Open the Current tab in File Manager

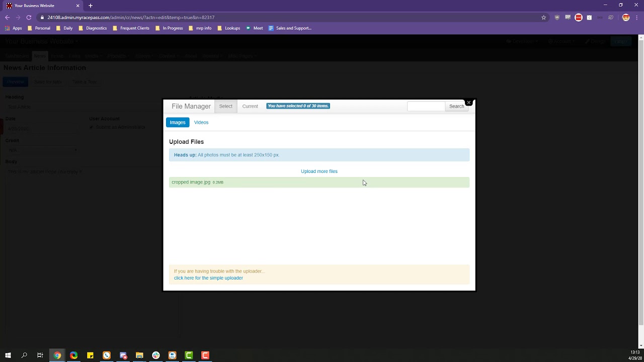click(x=250, y=107)
